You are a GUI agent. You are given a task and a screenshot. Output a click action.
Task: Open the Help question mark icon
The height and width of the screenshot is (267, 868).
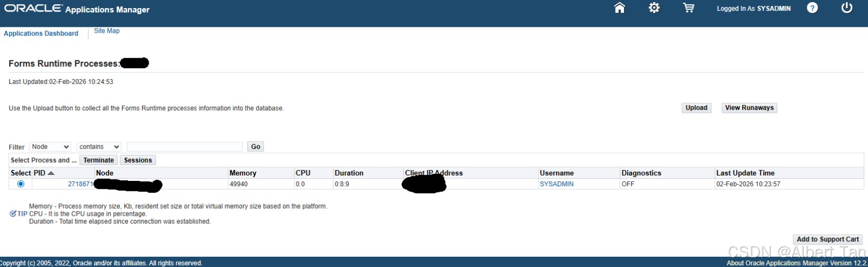tap(813, 8)
